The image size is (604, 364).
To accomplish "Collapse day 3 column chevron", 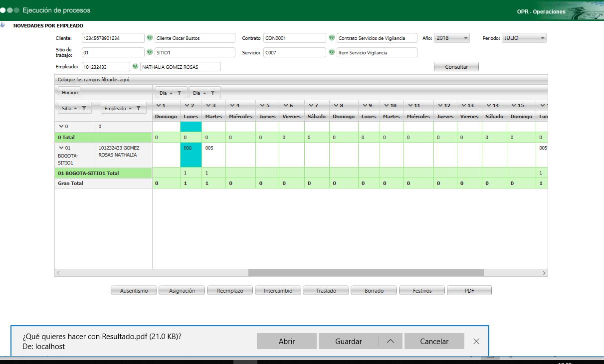I will click(x=208, y=105).
